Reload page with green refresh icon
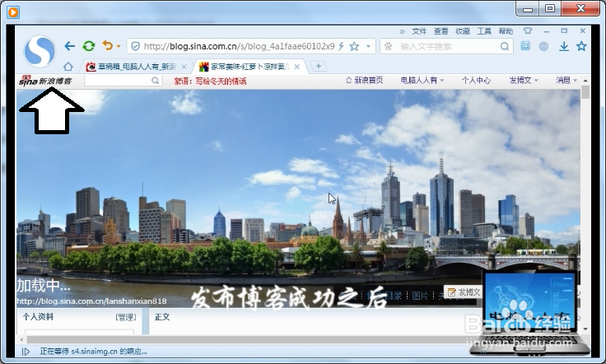Image resolution: width=606 pixels, height=364 pixels. point(89,46)
